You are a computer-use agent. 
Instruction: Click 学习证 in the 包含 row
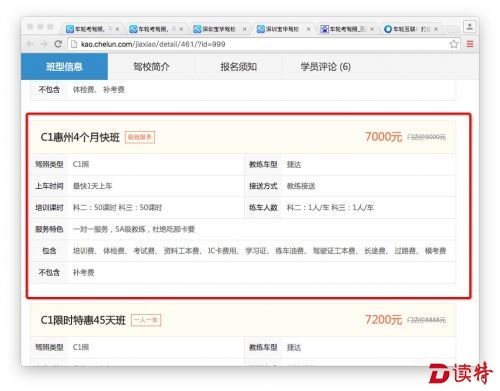(256, 251)
